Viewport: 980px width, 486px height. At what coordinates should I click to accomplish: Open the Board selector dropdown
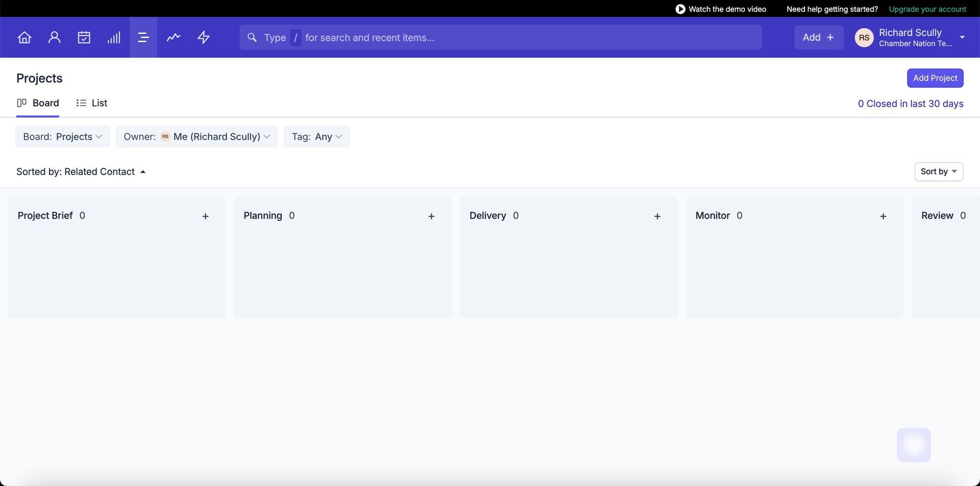tap(62, 137)
